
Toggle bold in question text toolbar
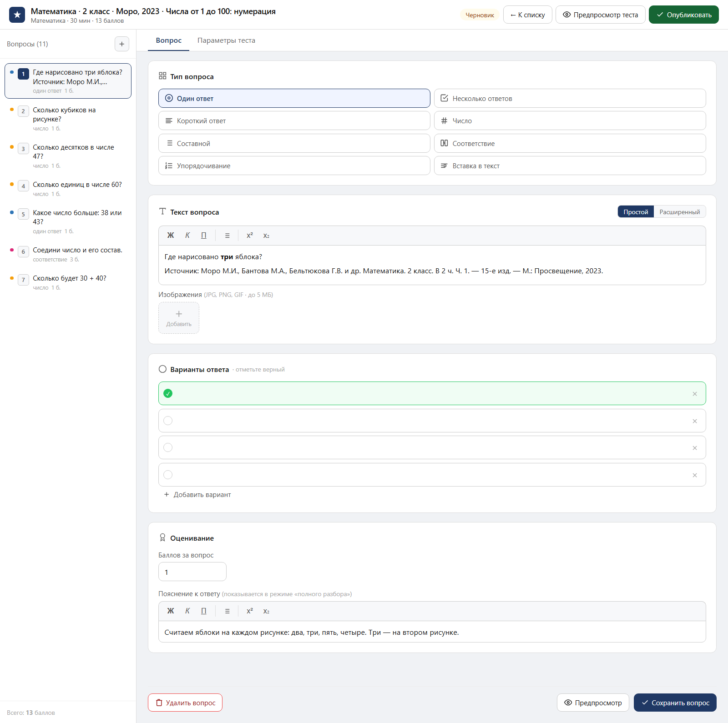click(x=171, y=236)
